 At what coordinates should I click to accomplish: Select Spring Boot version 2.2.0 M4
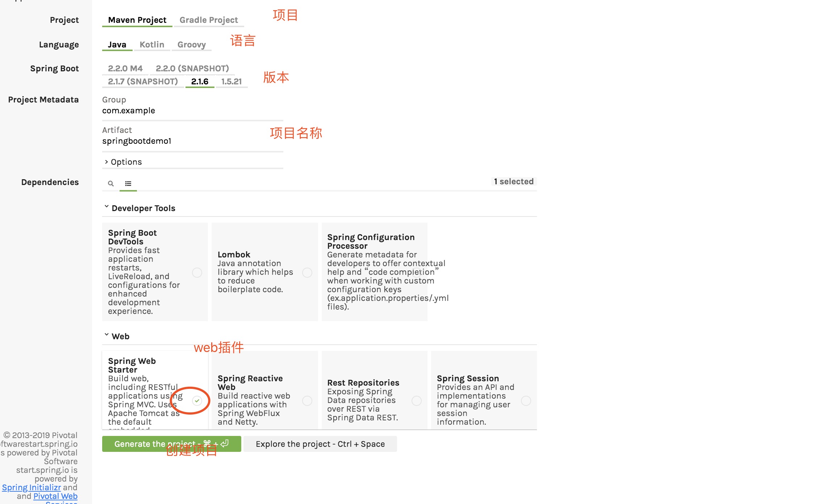tap(125, 68)
